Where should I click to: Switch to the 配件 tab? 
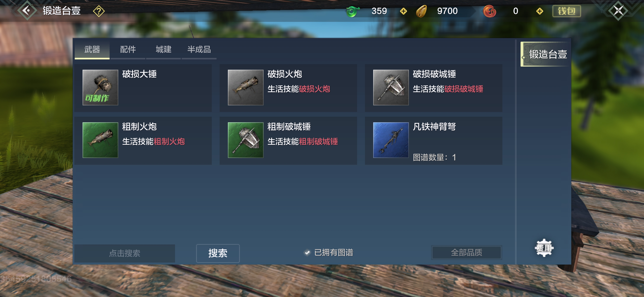[128, 49]
